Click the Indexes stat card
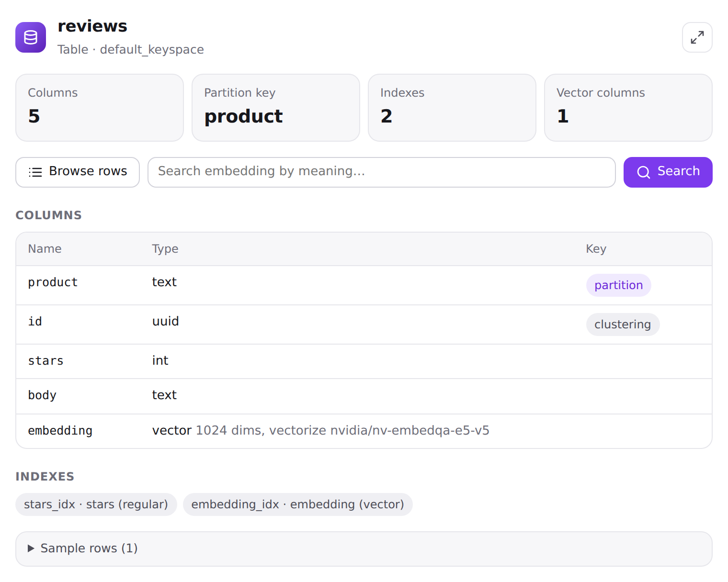This screenshot has height=582, width=728. pyautogui.click(x=452, y=108)
